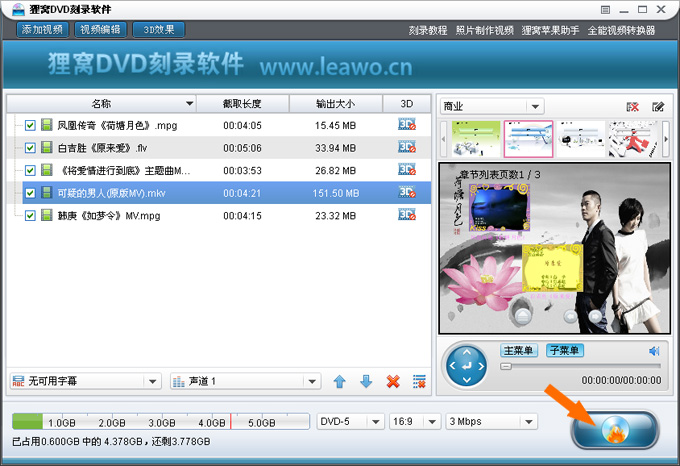The width and height of the screenshot is (680, 466).
Task: Move selected video down with blue arrow
Action: [x=366, y=382]
